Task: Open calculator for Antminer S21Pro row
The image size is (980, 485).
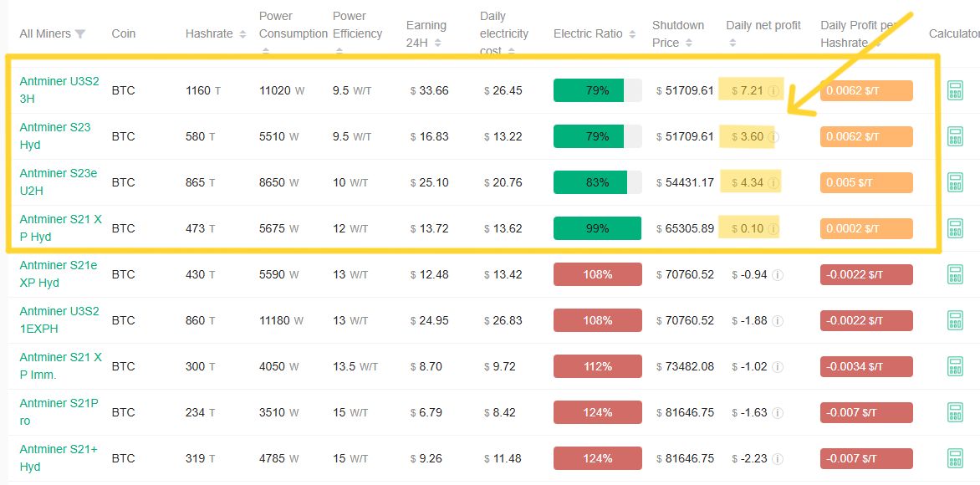Action: [955, 412]
